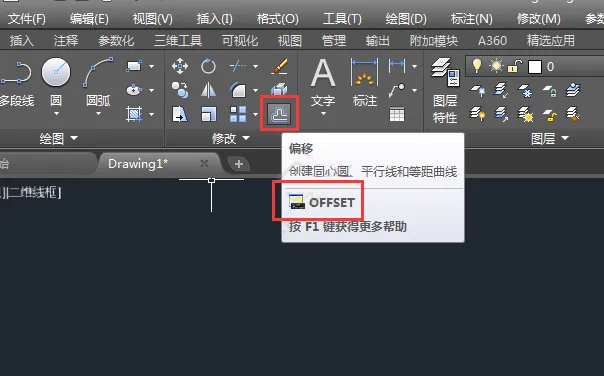Select the Arc (圆弧) draw tool
604x376 pixels.
pyautogui.click(x=98, y=72)
